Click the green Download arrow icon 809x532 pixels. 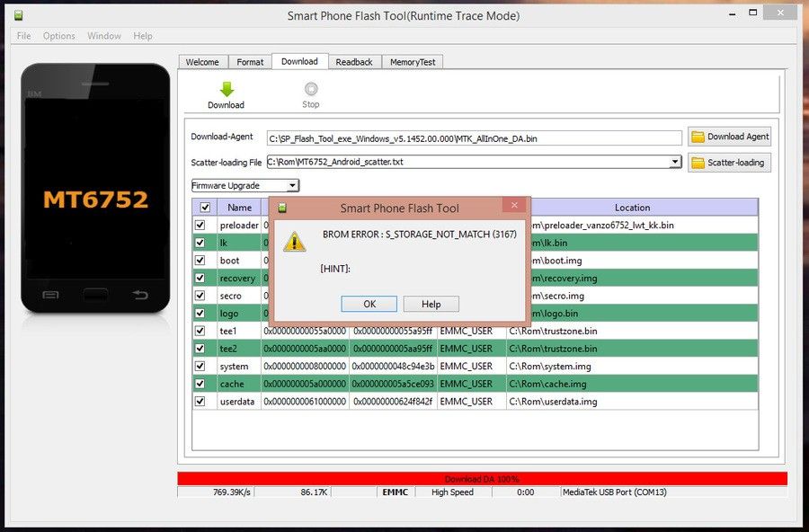point(227,89)
